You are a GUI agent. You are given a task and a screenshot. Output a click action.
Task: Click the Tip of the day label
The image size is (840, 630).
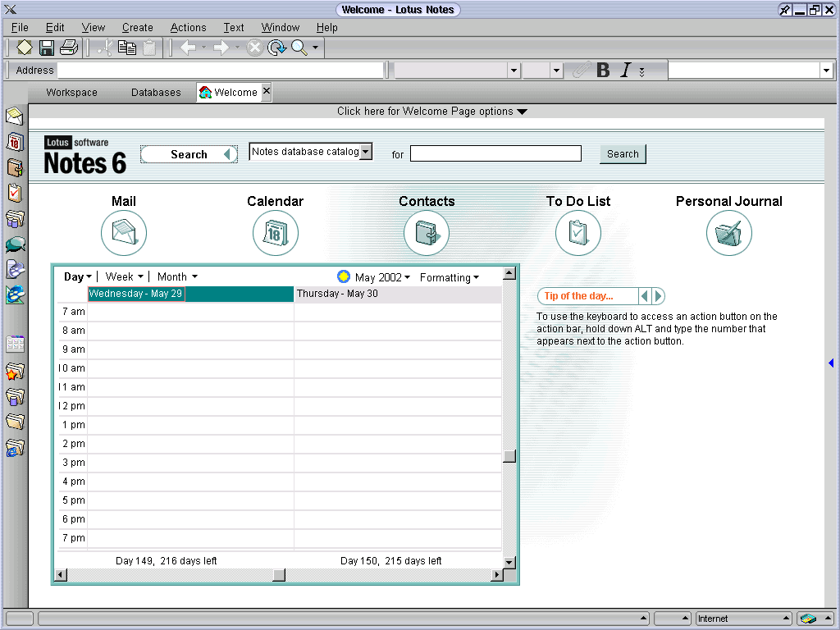tap(578, 295)
